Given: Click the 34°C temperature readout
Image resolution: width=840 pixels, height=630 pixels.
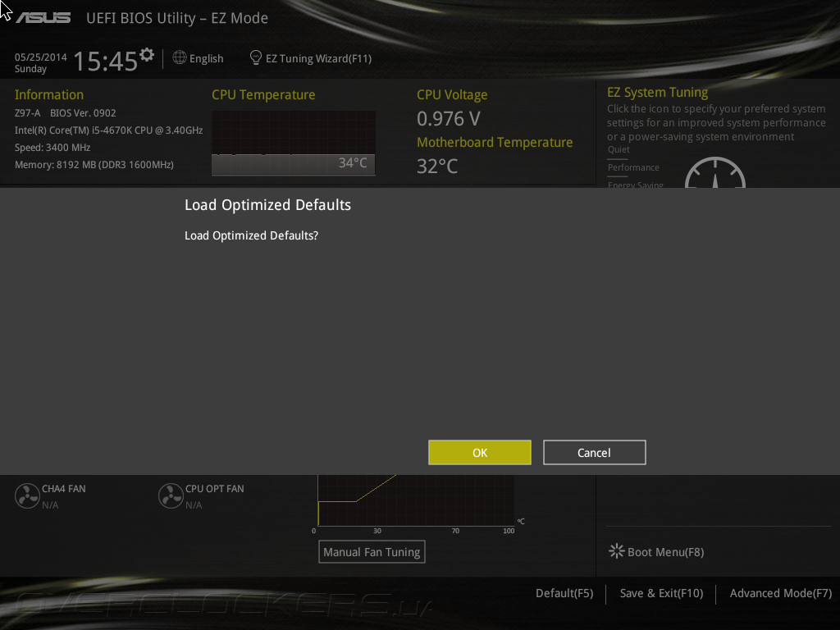Looking at the screenshot, I should pyautogui.click(x=353, y=163).
